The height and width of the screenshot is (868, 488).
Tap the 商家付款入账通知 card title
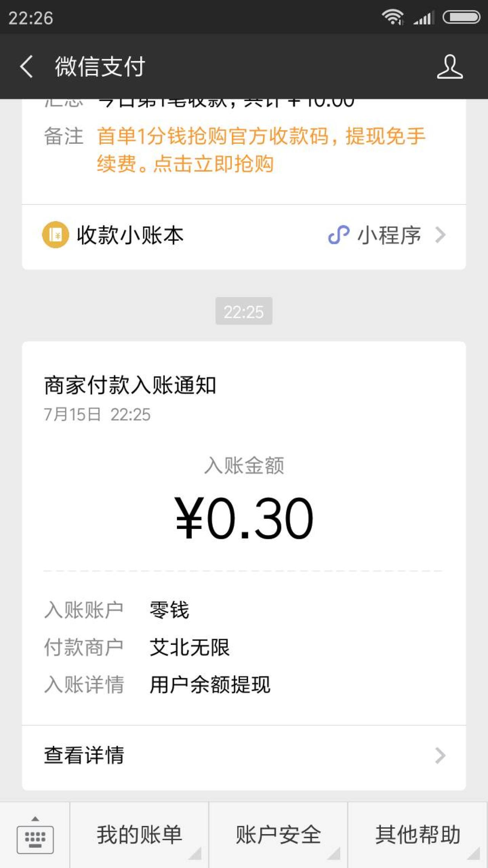coord(130,385)
